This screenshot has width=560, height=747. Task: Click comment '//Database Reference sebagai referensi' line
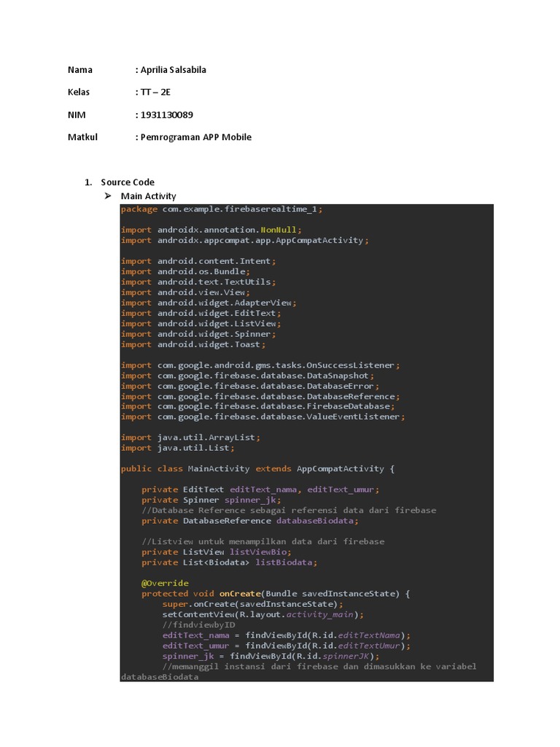pos(289,511)
